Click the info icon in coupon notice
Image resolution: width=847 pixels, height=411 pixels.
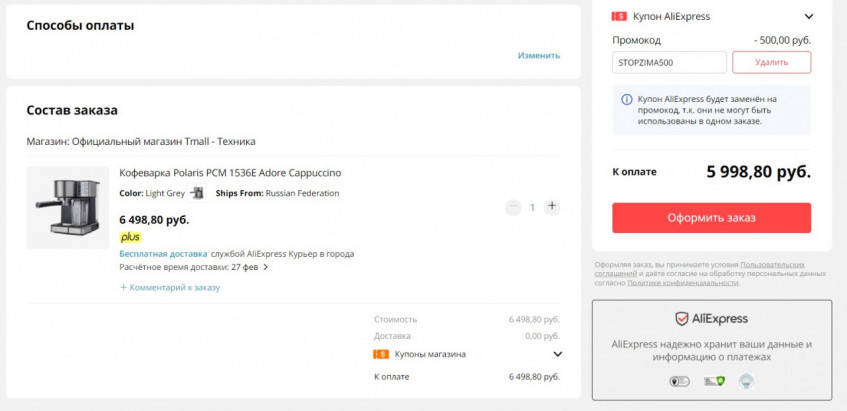click(x=627, y=99)
